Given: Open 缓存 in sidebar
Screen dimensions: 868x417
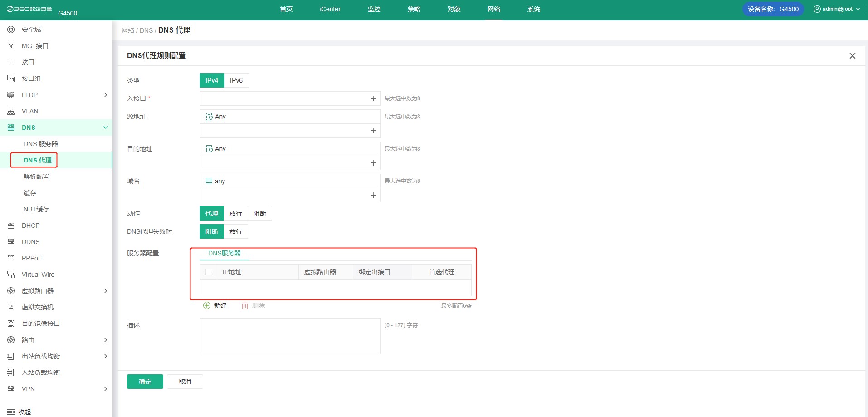Looking at the screenshot, I should coord(30,193).
